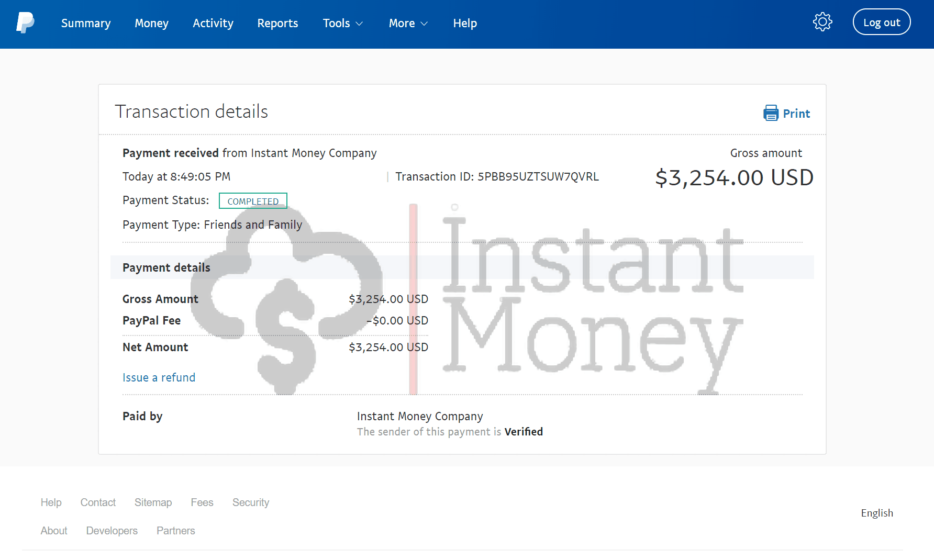This screenshot has height=560, width=934.
Task: Go to the Summary tab
Action: (86, 23)
